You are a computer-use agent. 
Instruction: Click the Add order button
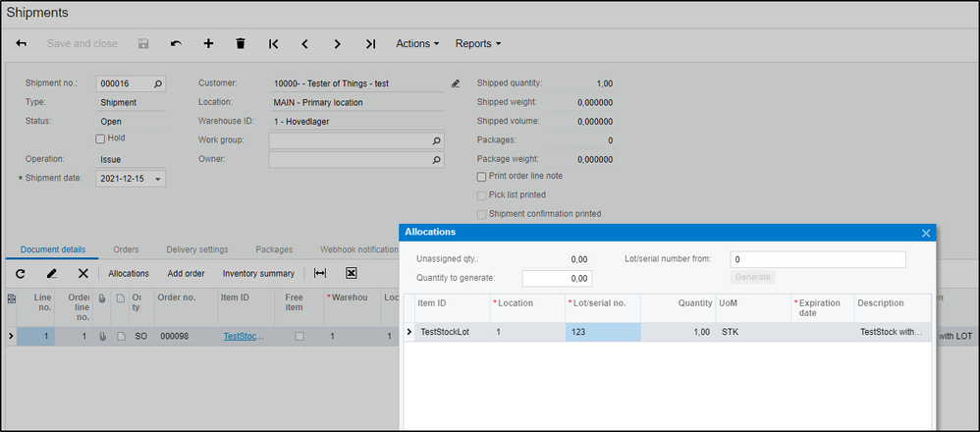[x=186, y=274]
